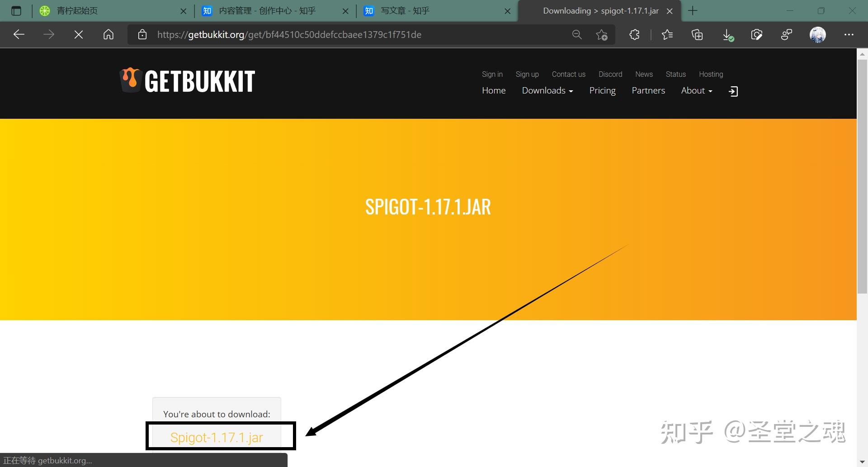Open the tab actions menu icon
Viewport: 868px width, 467px height.
point(16,11)
